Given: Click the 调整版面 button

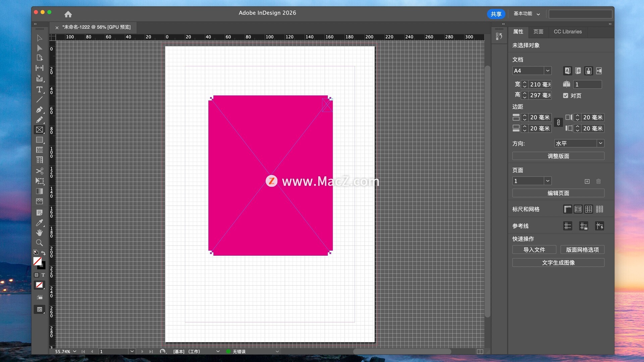Looking at the screenshot, I should [x=558, y=156].
